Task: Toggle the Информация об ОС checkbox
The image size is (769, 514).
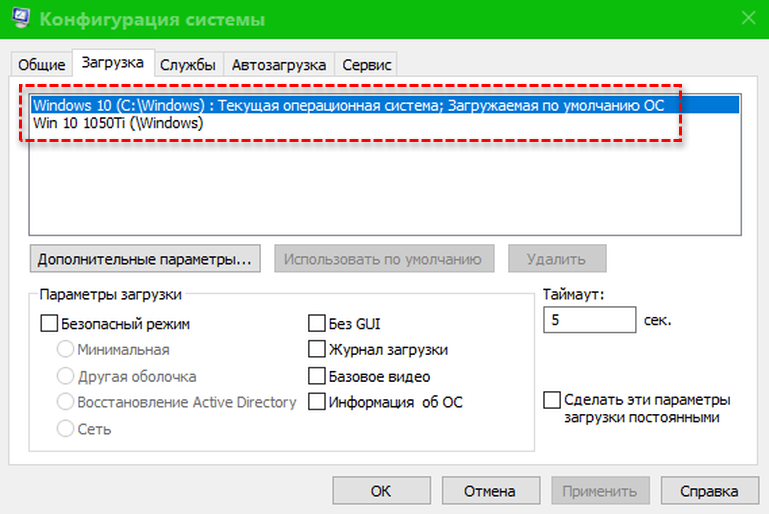Action: click(317, 402)
